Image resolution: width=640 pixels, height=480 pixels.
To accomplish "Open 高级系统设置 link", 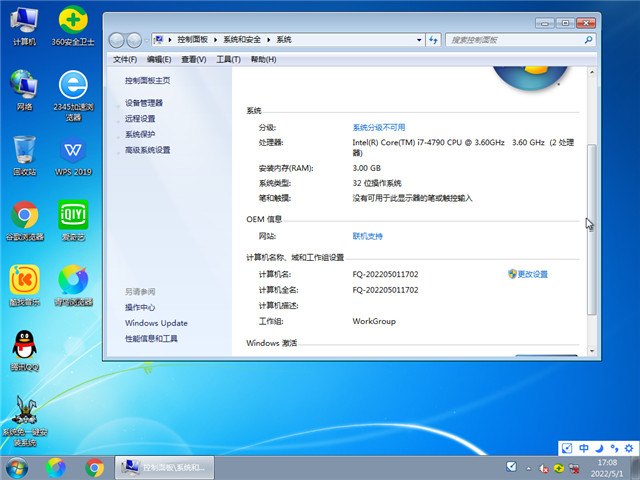I will coord(147,150).
